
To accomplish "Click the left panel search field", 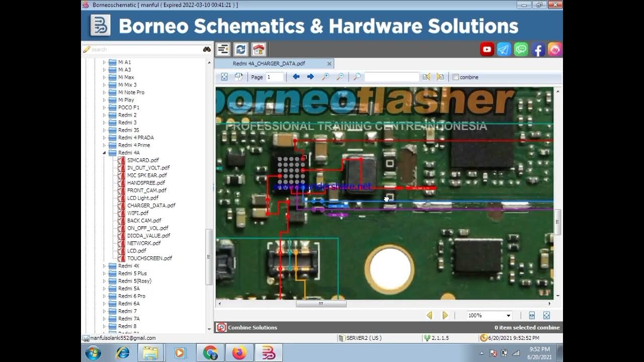I will click(x=145, y=49).
